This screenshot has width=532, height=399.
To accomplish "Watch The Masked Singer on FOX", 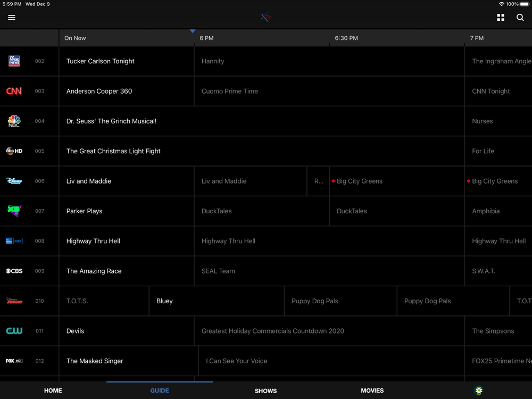I will point(129,361).
